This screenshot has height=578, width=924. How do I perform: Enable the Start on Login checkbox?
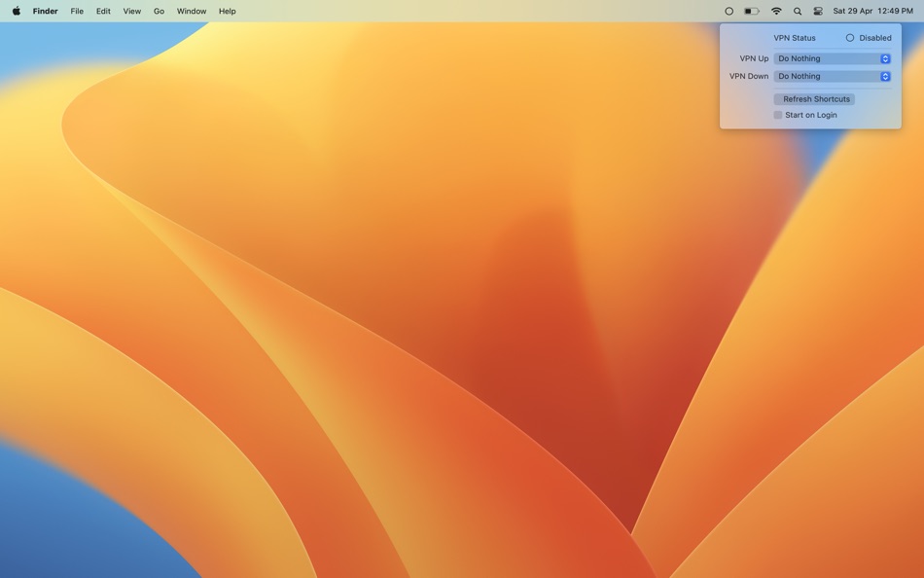coord(778,115)
